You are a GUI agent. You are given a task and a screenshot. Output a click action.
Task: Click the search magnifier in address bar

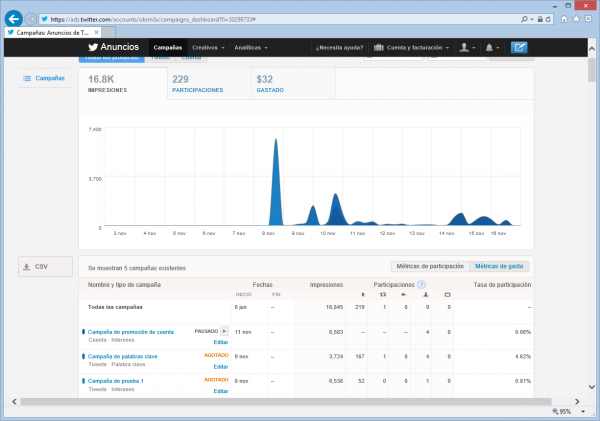pos(524,19)
